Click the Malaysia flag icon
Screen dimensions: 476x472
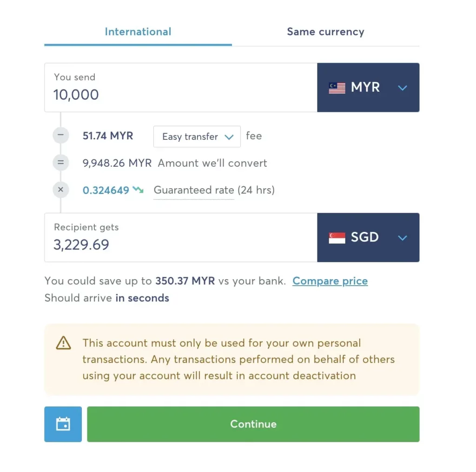[x=337, y=88]
